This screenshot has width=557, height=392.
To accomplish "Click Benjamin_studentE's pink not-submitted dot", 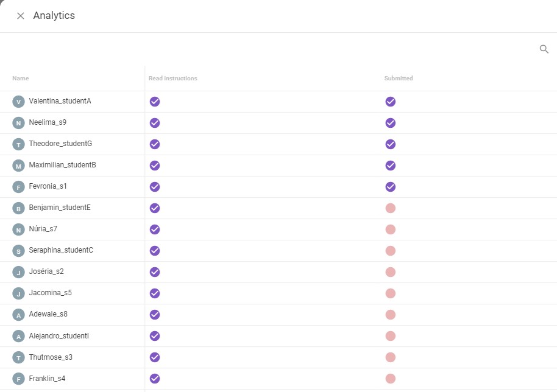I will 391,208.
